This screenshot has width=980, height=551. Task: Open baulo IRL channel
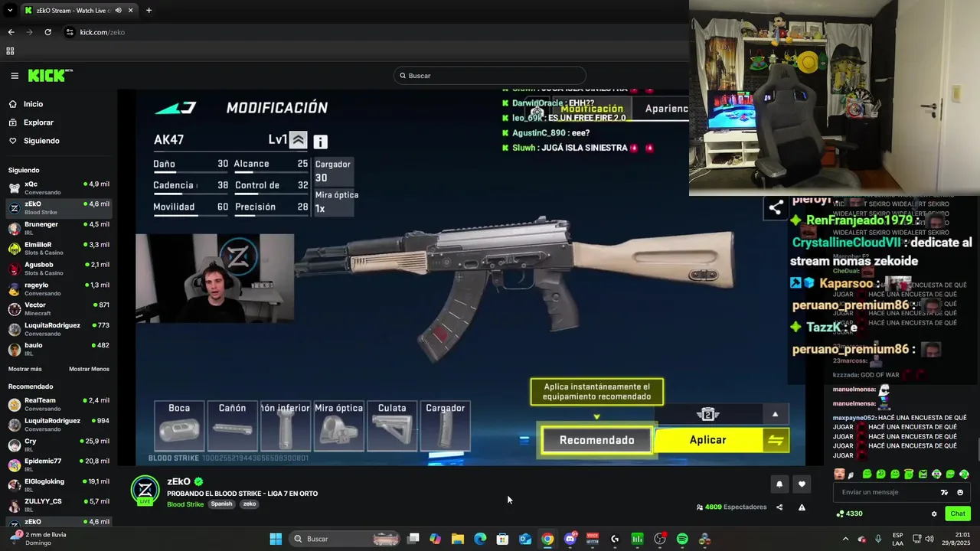coord(58,349)
